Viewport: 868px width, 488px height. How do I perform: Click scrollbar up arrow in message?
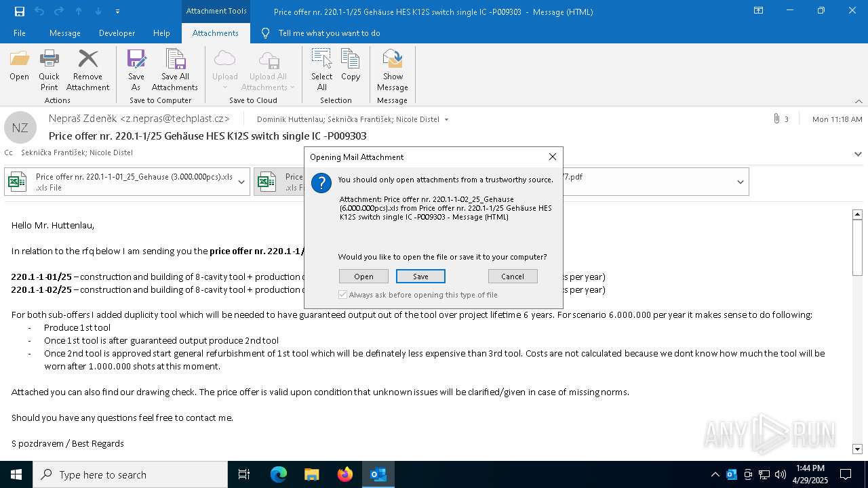point(857,214)
